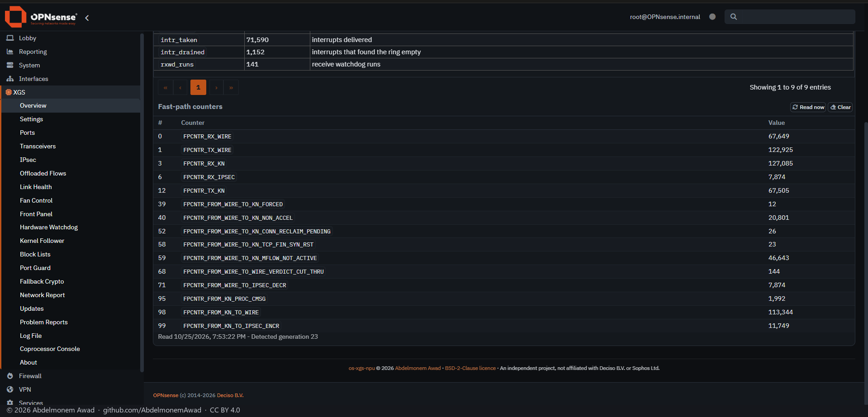Go to first page of table
Image resolution: width=868 pixels, height=417 pixels.
tap(166, 87)
